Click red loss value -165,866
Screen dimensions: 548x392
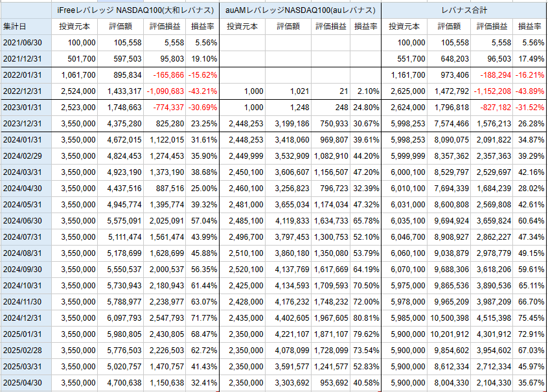coord(168,75)
